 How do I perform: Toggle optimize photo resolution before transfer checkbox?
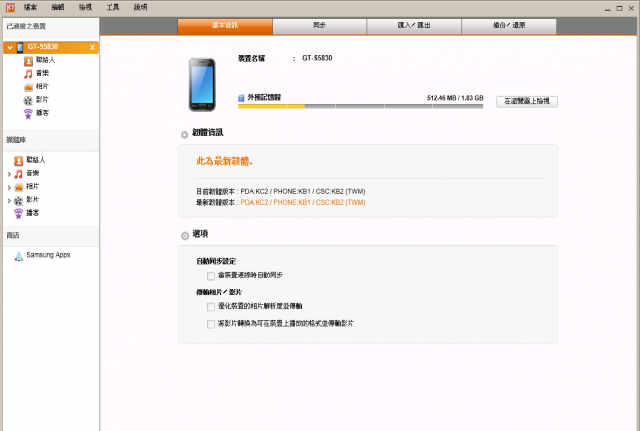tap(211, 307)
